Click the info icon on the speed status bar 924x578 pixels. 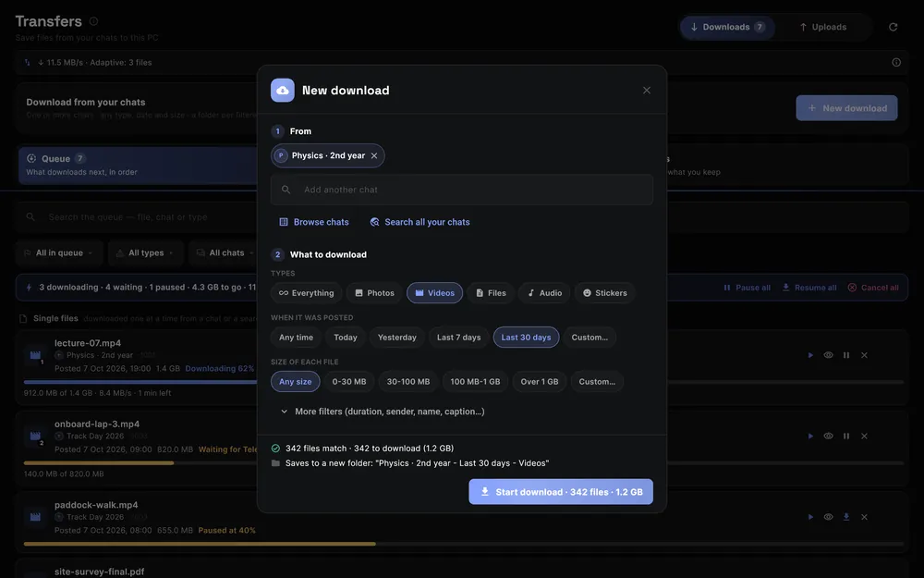tap(896, 63)
